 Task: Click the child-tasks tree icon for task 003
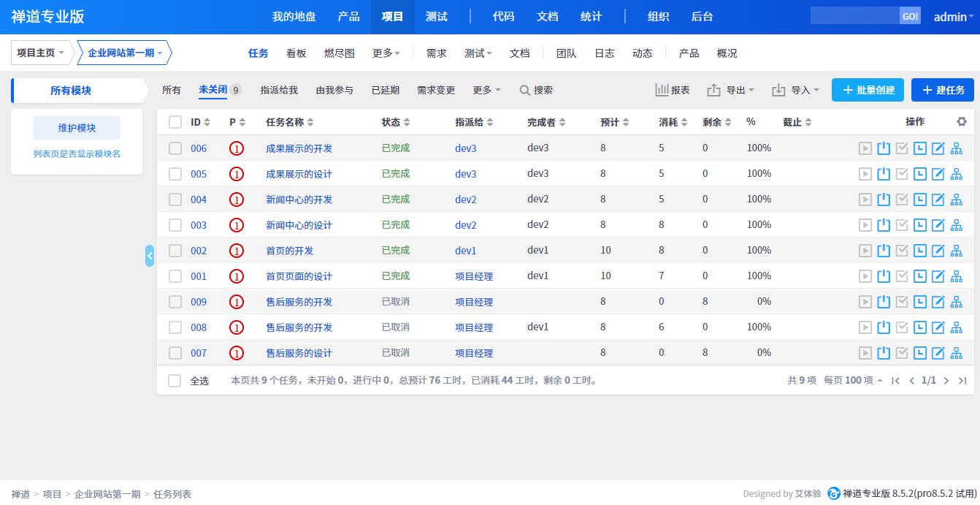pyautogui.click(x=957, y=225)
